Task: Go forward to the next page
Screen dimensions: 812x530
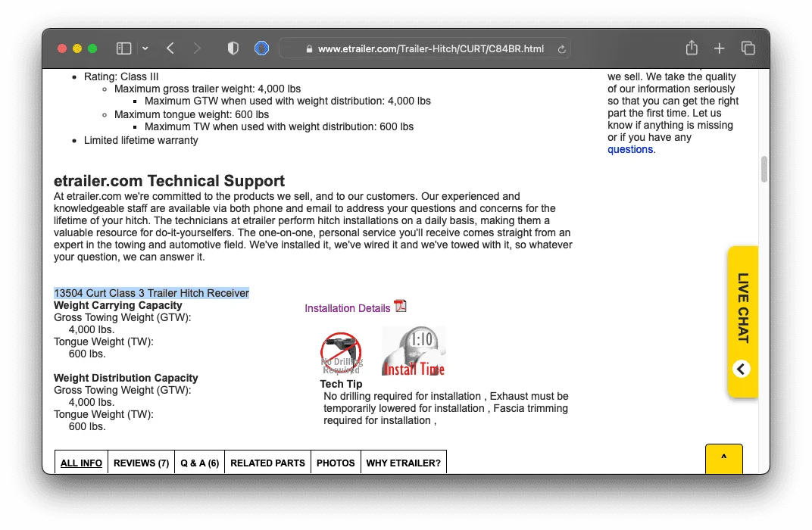Action: pyautogui.click(x=197, y=48)
